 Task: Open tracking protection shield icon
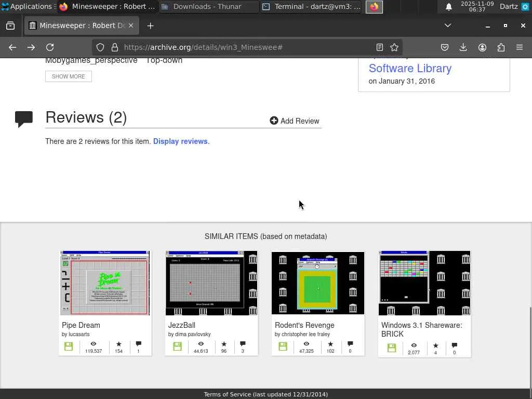pyautogui.click(x=100, y=47)
